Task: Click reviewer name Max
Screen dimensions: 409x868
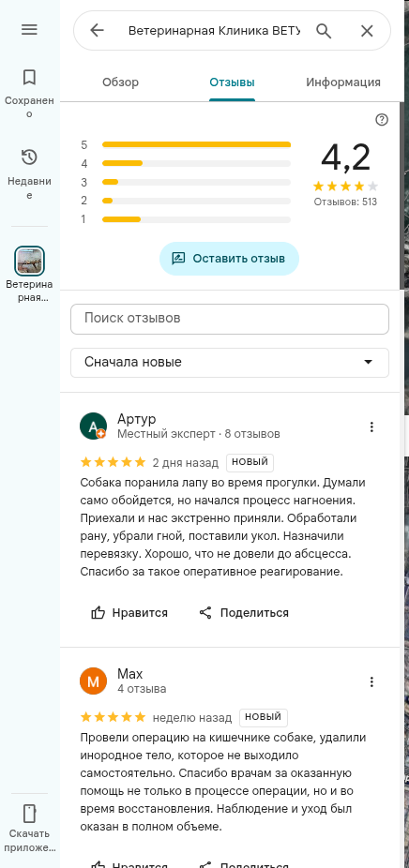Action: (130, 674)
